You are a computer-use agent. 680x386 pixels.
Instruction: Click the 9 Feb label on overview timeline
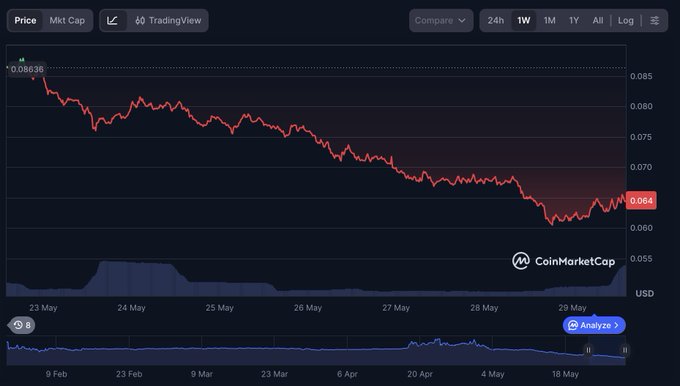pos(56,374)
